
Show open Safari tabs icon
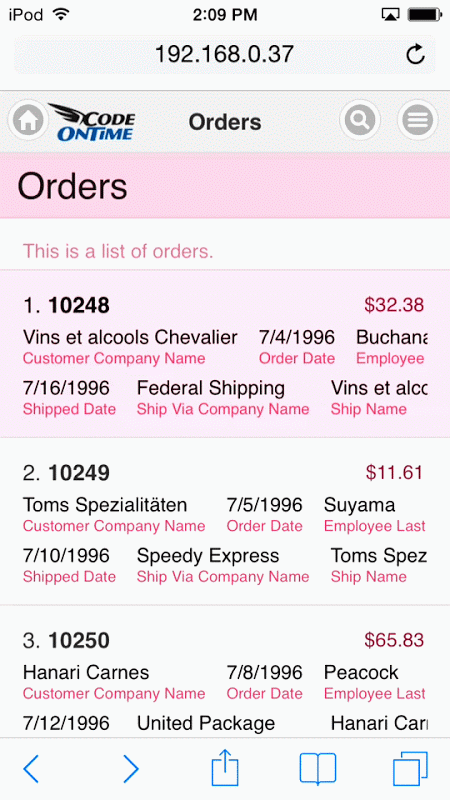(410, 769)
